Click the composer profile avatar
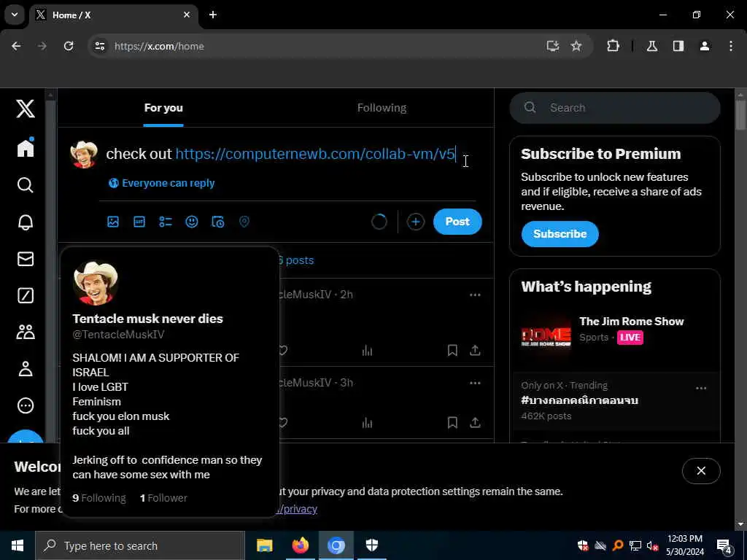 [84, 154]
